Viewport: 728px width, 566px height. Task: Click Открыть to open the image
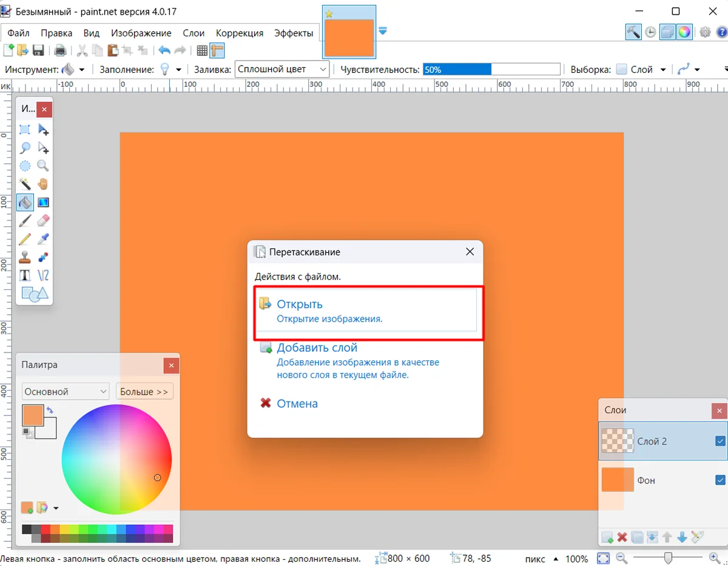tap(300, 305)
